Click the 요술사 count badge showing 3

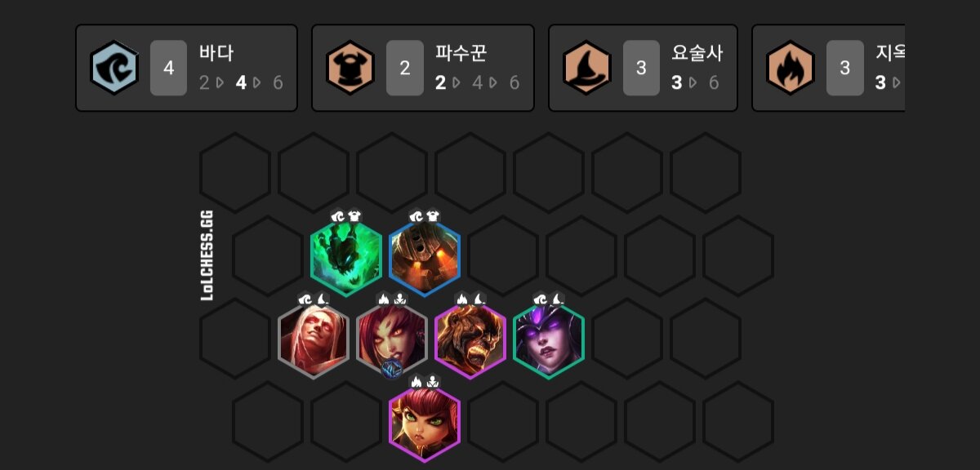pyautogui.click(x=642, y=68)
